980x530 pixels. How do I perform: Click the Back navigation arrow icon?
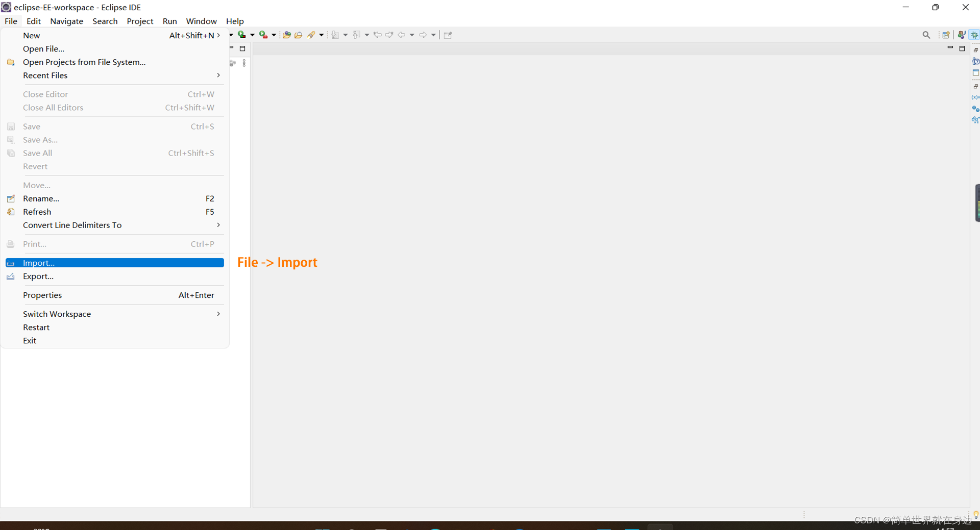[403, 35]
